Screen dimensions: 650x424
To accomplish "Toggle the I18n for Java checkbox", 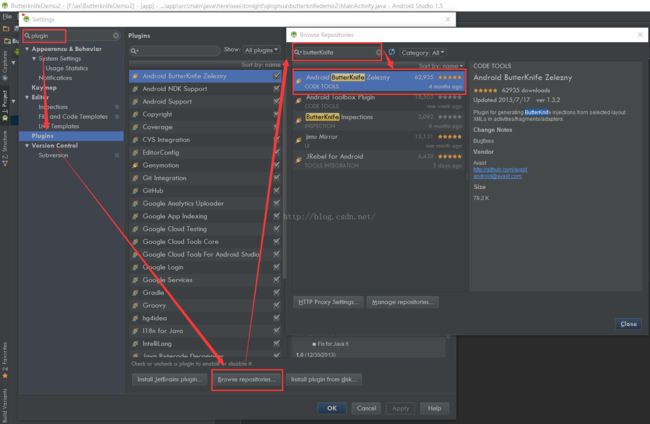I will pyautogui.click(x=276, y=331).
